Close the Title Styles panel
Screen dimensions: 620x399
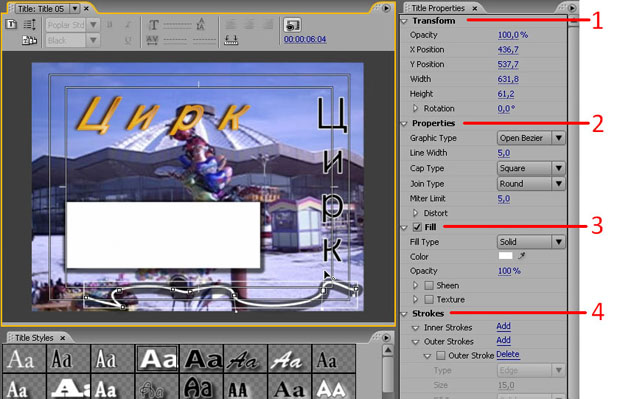coord(62,338)
